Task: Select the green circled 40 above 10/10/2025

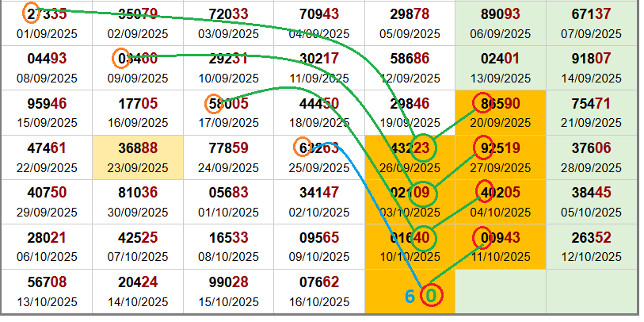Action: pyautogui.click(x=423, y=237)
